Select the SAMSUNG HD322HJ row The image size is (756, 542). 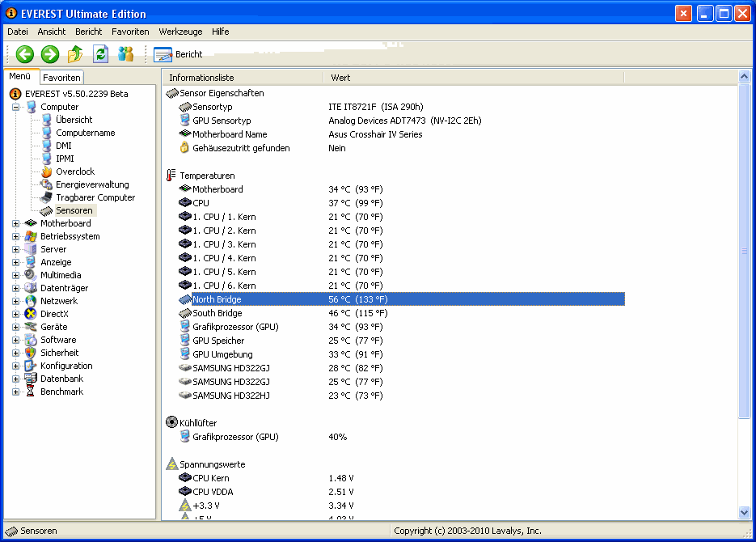pyautogui.click(x=401, y=396)
